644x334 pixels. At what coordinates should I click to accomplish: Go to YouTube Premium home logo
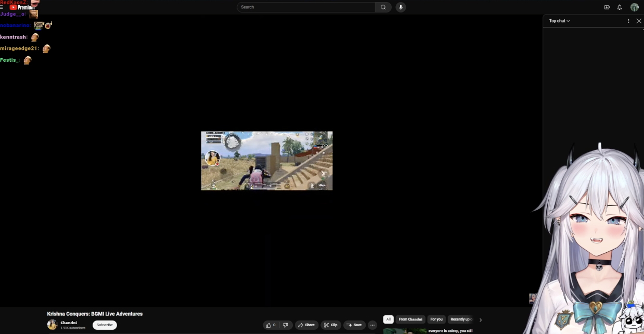coord(22,7)
